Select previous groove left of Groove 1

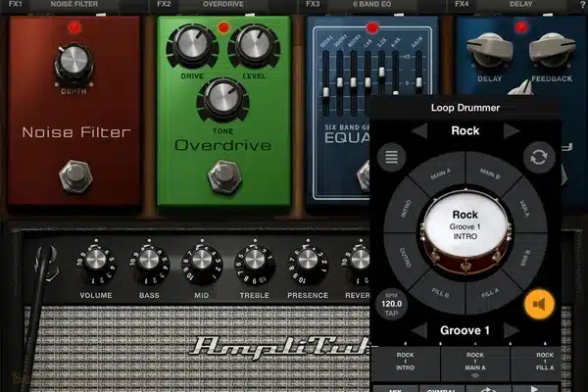point(418,330)
